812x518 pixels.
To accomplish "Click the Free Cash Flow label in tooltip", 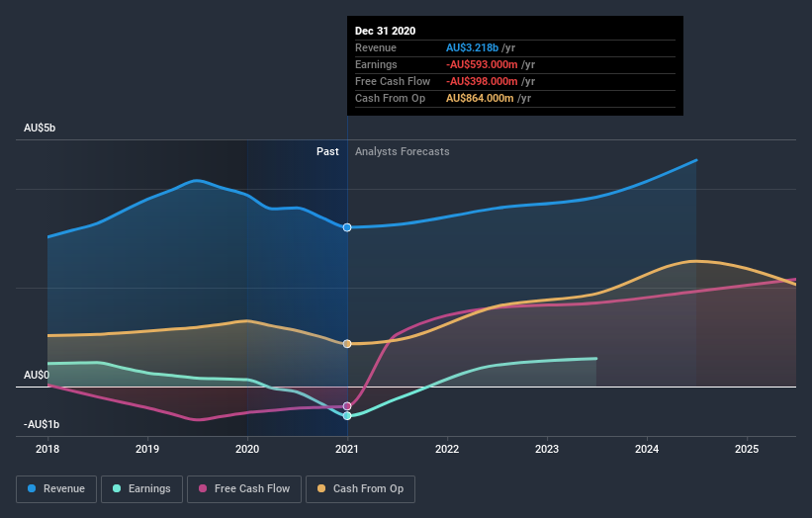I will point(393,81).
